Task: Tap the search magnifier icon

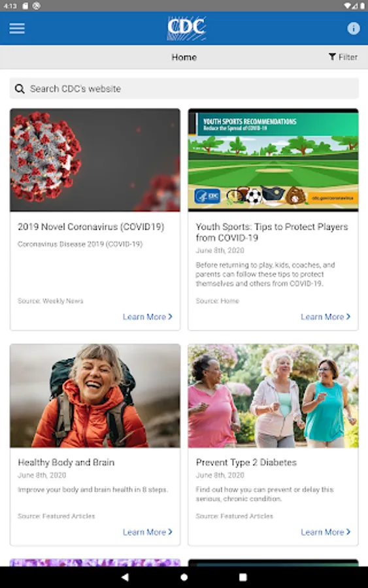Action: pyautogui.click(x=20, y=89)
